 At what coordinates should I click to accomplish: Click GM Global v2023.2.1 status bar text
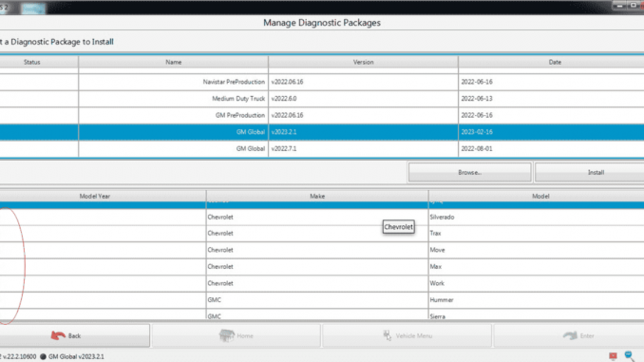(x=76, y=356)
